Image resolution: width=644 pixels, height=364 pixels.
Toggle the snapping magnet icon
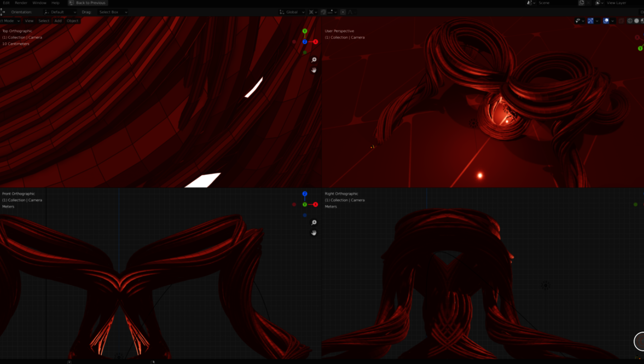pyautogui.click(x=323, y=12)
